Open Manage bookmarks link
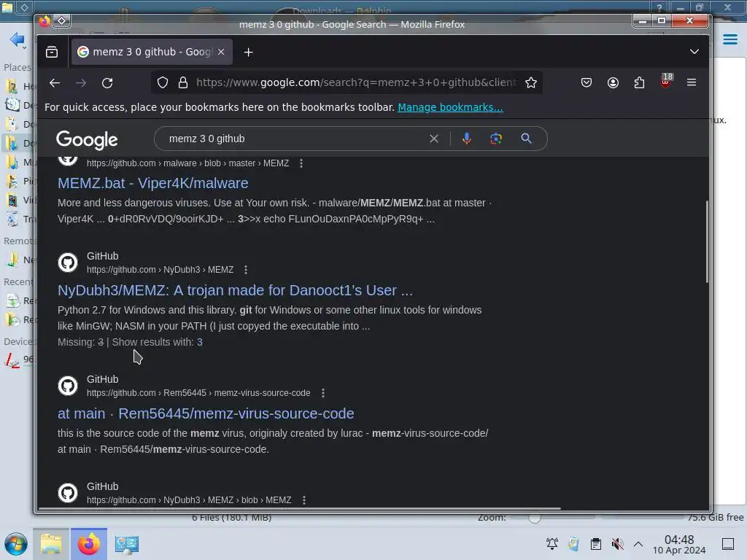Image resolution: width=747 pixels, height=560 pixels. click(x=450, y=108)
